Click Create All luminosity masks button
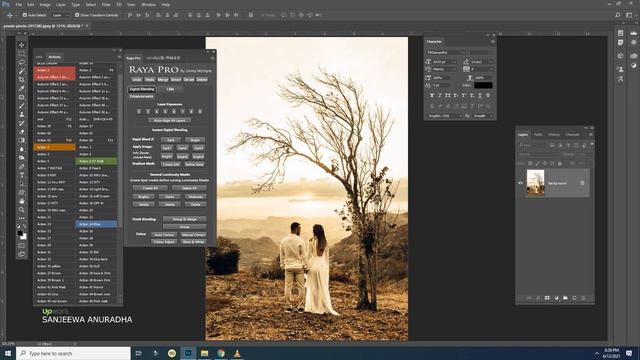 150,188
